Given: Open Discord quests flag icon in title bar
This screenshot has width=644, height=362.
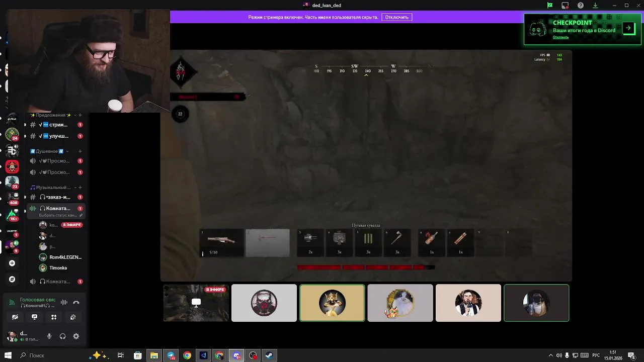Looking at the screenshot, I should click(550, 6).
